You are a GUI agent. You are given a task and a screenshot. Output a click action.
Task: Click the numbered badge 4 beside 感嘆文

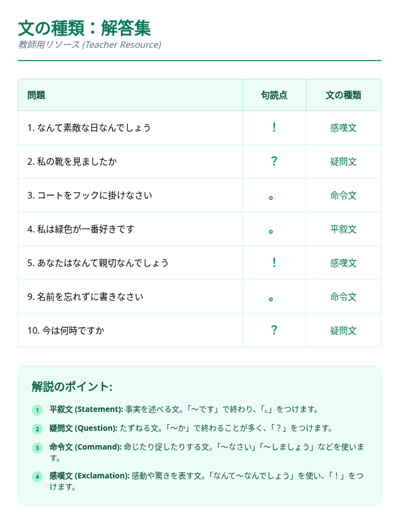click(37, 476)
